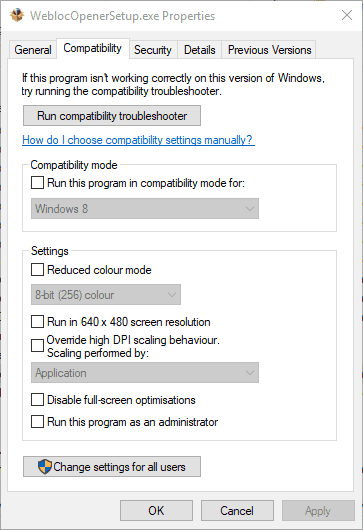Close the Properties dialog with the X
Image resolution: width=363 pixels, height=530 pixels.
[x=347, y=15]
